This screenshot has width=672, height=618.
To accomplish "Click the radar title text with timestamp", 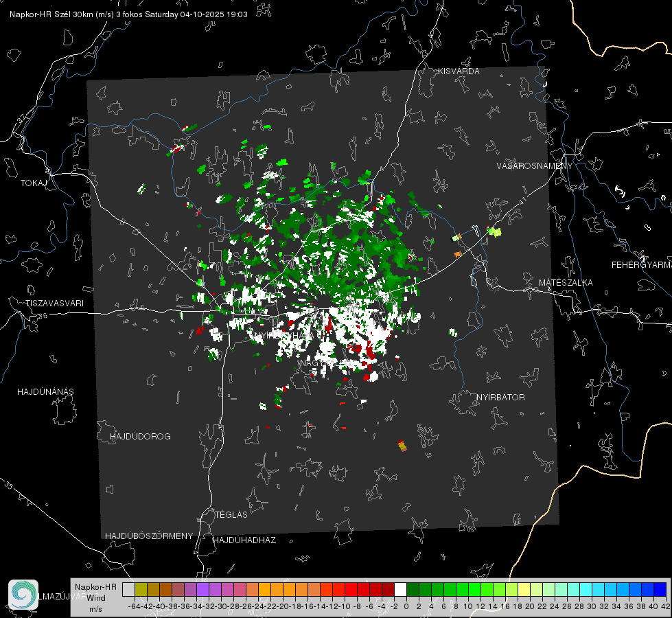I will (x=128, y=14).
